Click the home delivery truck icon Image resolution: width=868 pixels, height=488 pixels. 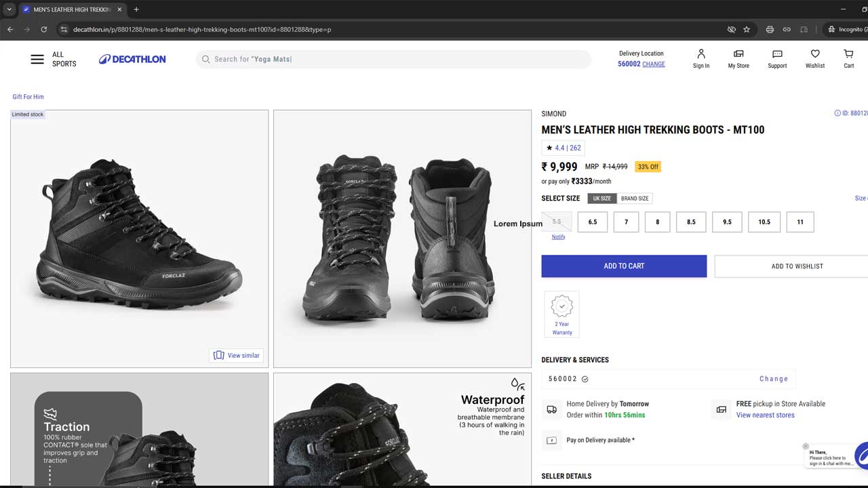click(551, 409)
